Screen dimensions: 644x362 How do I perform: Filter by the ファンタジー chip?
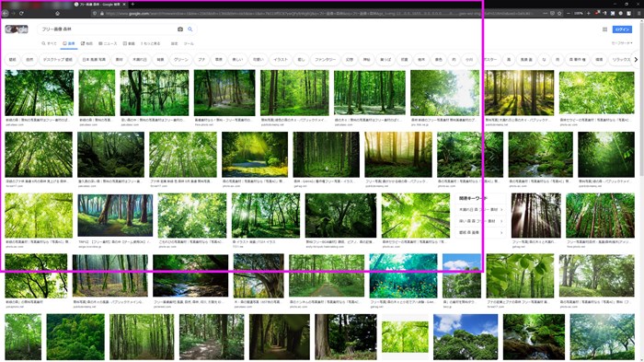click(325, 59)
